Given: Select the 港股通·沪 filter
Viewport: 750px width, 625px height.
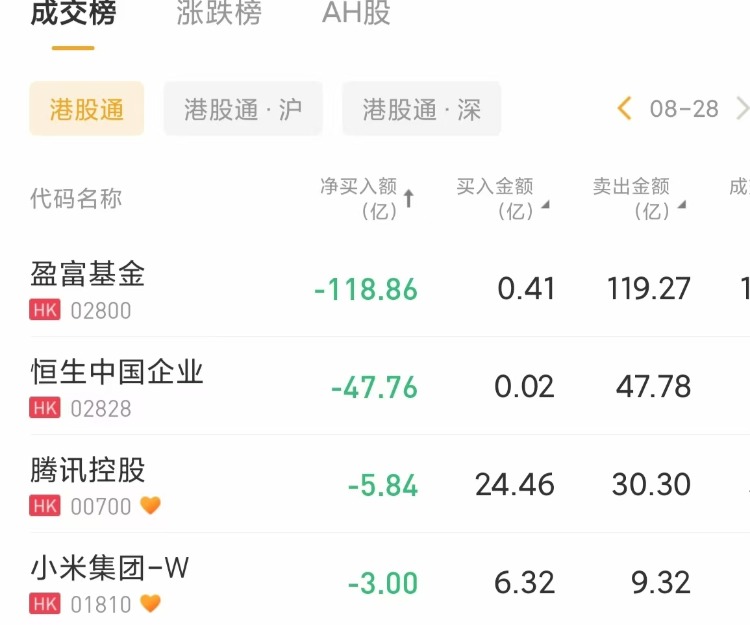Looking at the screenshot, I should pyautogui.click(x=243, y=109).
